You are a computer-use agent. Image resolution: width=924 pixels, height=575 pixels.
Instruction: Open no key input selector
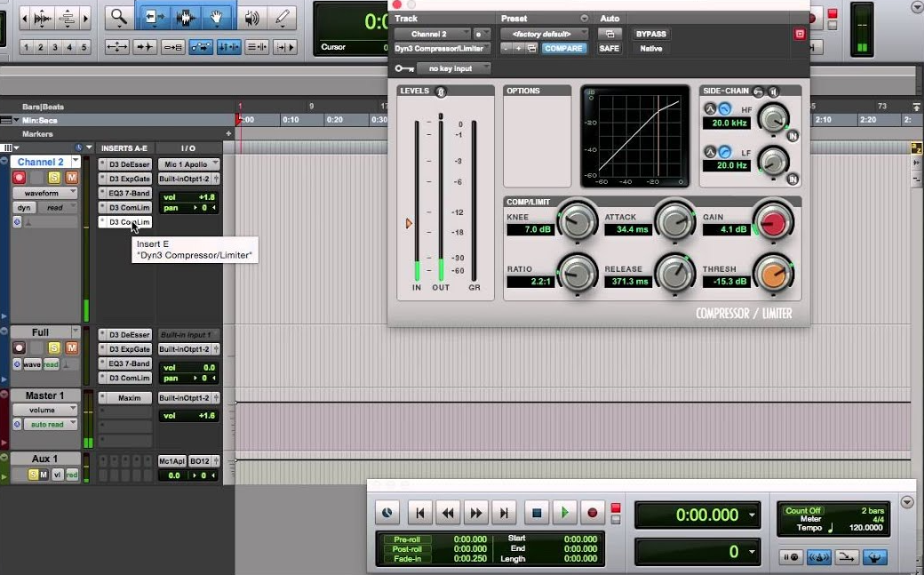click(454, 68)
